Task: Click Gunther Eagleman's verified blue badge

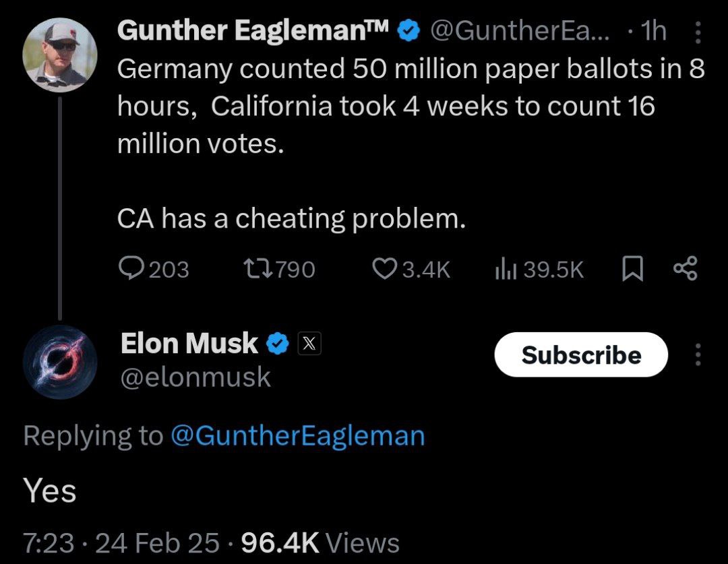Action: [x=408, y=30]
